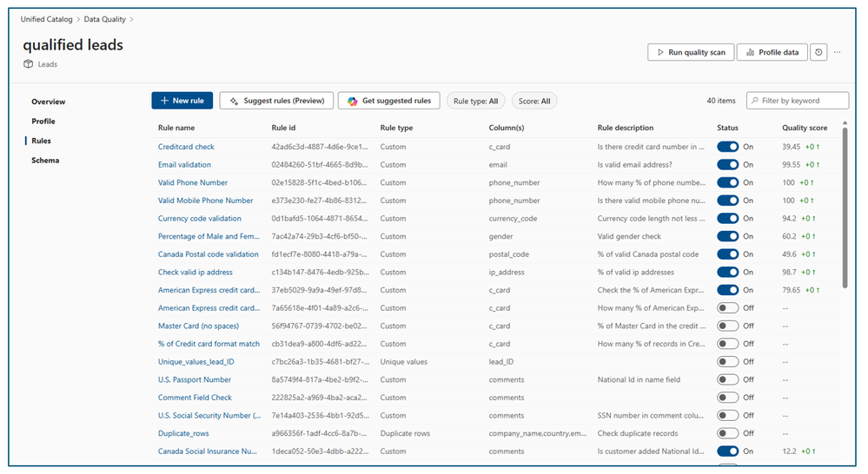Turn off Canada Social Insurance rule
The height and width of the screenshot is (474, 868).
coord(727,451)
